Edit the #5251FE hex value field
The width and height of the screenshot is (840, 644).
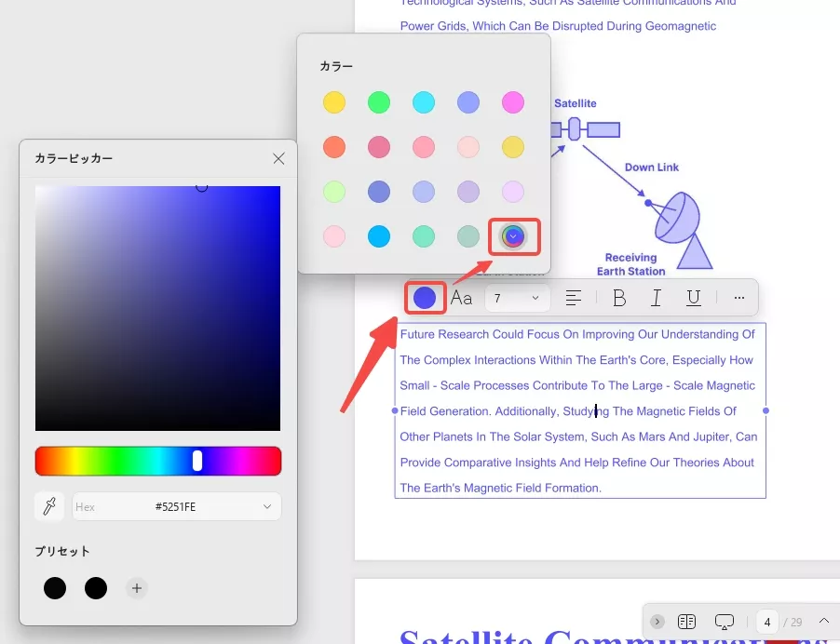tap(175, 506)
